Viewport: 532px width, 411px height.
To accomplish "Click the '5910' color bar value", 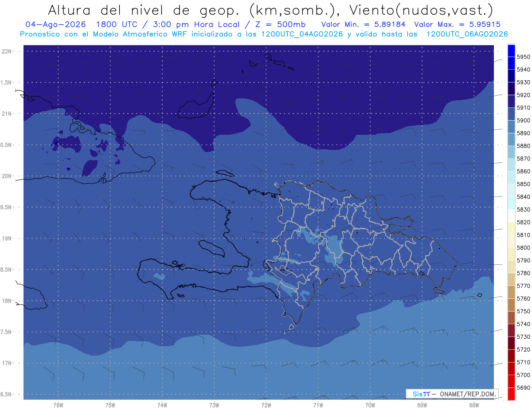I will [x=524, y=108].
